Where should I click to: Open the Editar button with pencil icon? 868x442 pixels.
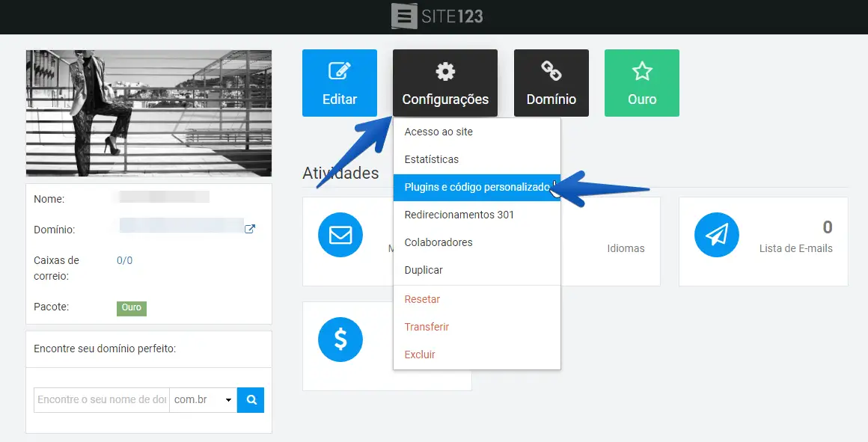click(x=340, y=83)
